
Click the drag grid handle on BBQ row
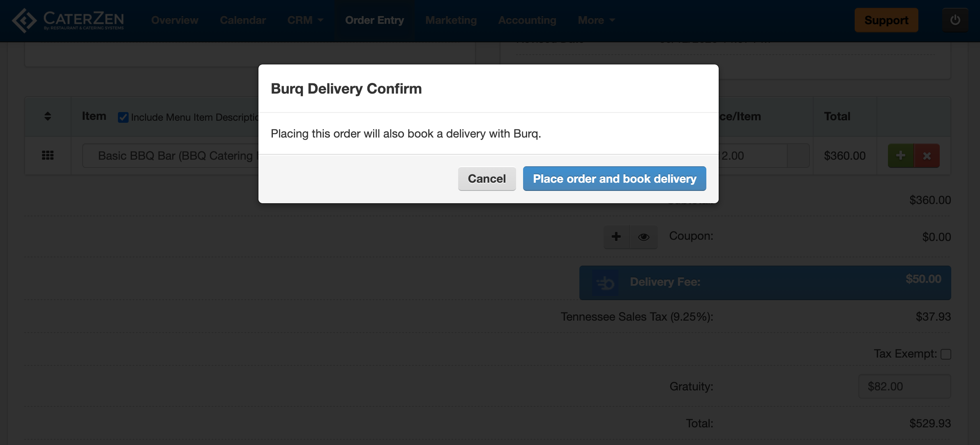point(48,155)
